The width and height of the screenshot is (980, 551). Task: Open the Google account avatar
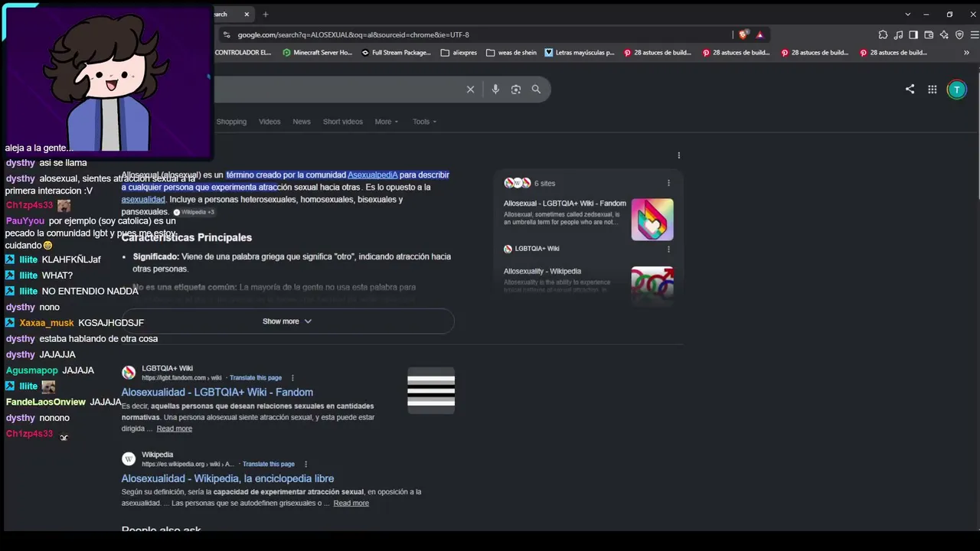pyautogui.click(x=956, y=90)
